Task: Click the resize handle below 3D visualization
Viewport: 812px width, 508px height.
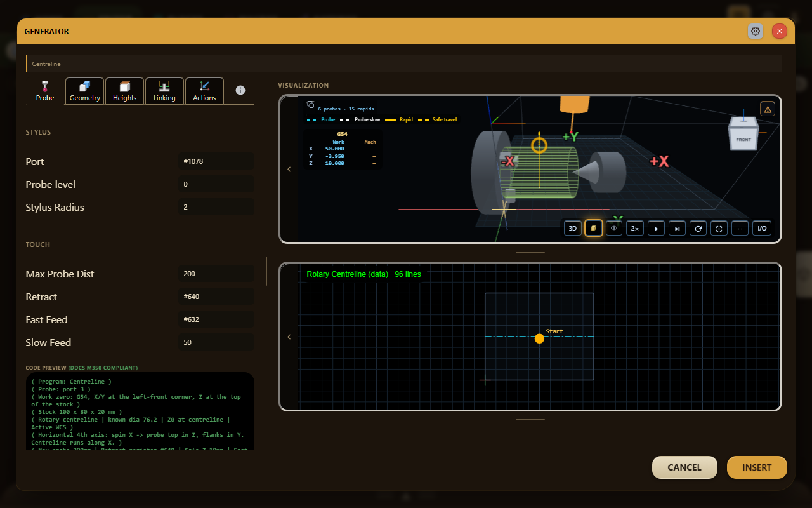Action: pos(530,252)
